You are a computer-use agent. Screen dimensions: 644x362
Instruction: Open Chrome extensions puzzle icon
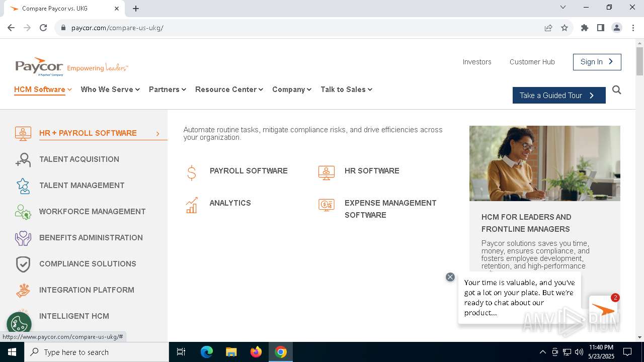point(585,28)
